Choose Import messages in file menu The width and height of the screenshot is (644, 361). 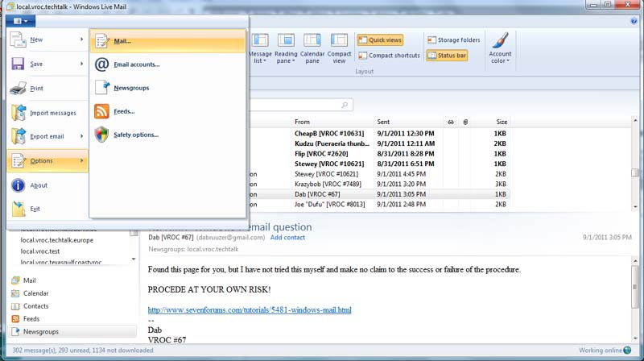click(47, 112)
